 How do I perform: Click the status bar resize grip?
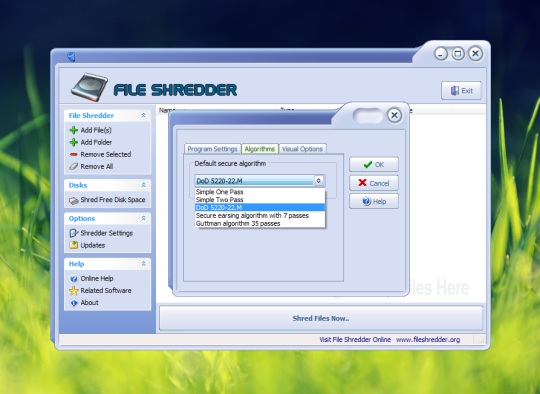[x=481, y=340]
